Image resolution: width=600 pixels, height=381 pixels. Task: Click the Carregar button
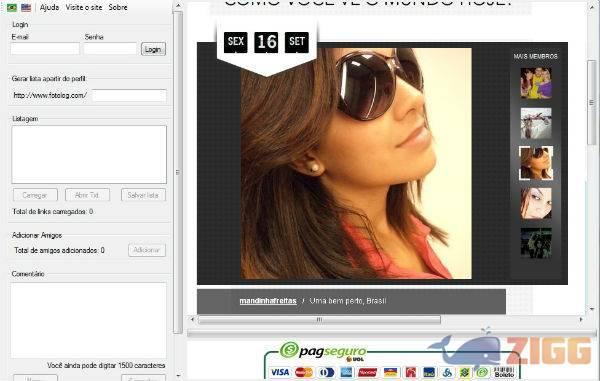tap(35, 195)
